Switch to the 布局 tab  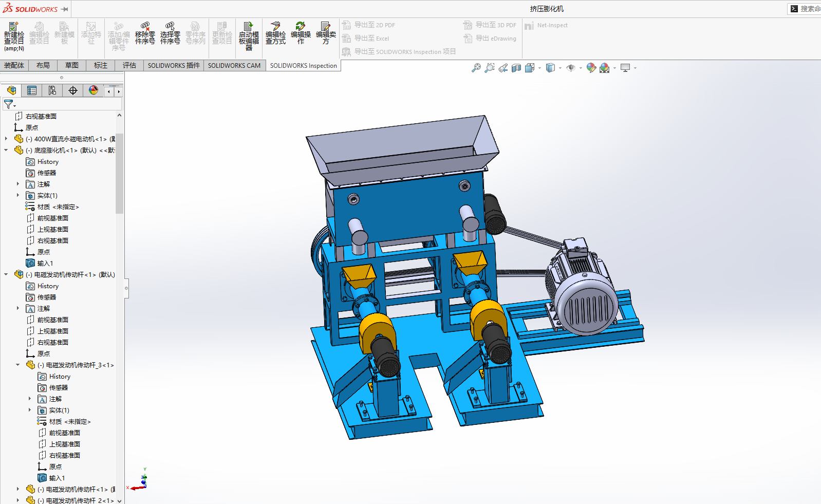43,65
